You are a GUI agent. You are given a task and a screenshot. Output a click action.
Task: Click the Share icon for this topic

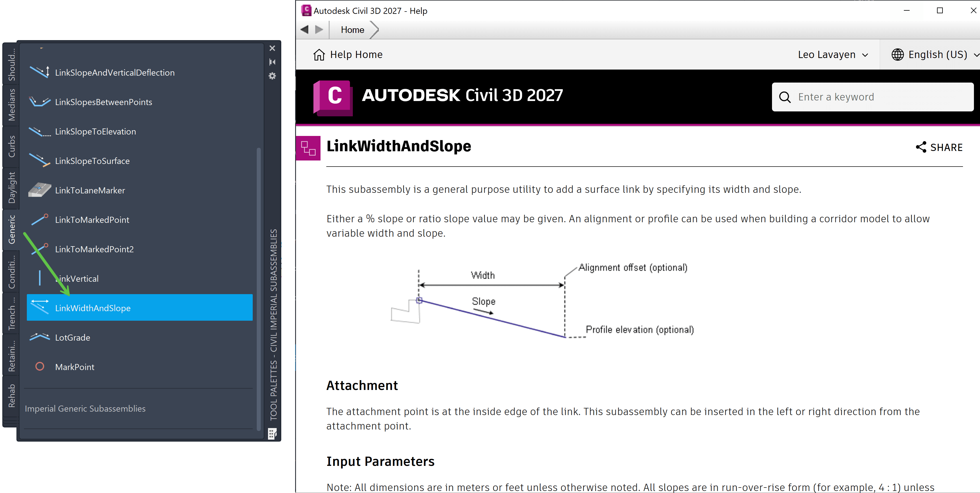pos(921,147)
